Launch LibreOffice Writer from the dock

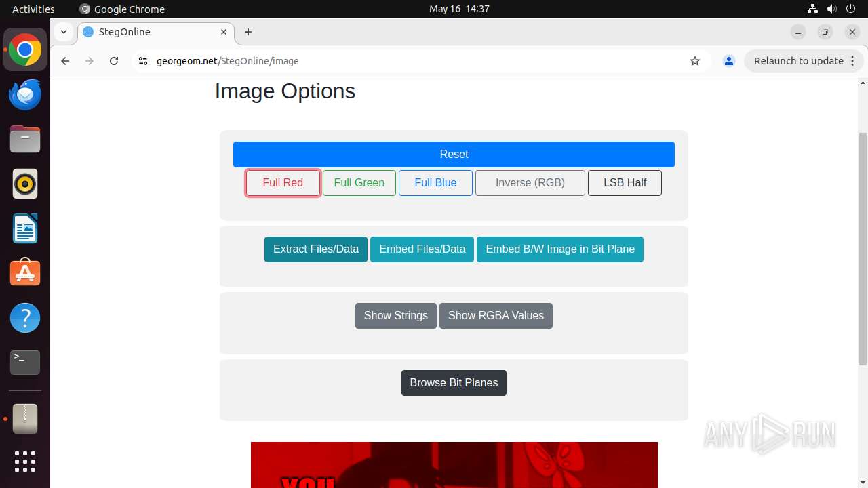[x=25, y=228]
